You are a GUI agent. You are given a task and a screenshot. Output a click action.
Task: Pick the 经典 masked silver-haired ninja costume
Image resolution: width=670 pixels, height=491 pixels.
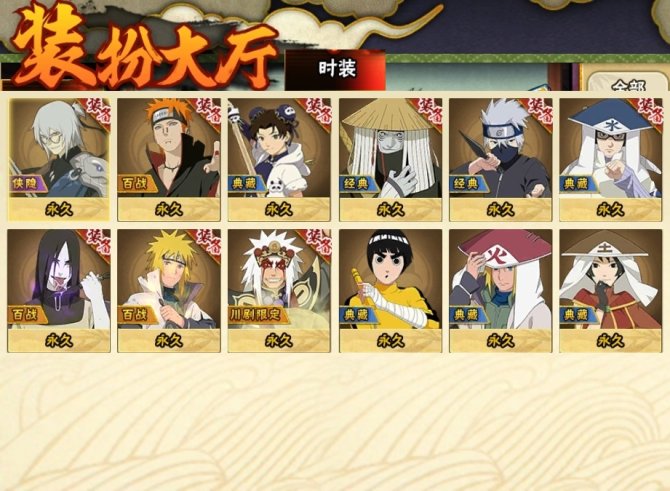pyautogui.click(x=500, y=159)
